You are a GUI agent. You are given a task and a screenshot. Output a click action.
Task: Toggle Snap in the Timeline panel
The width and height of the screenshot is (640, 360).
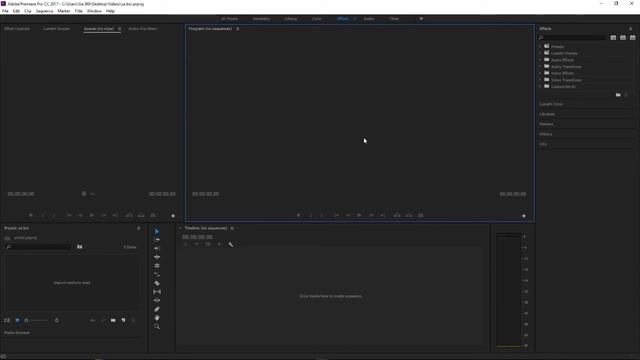click(196, 244)
